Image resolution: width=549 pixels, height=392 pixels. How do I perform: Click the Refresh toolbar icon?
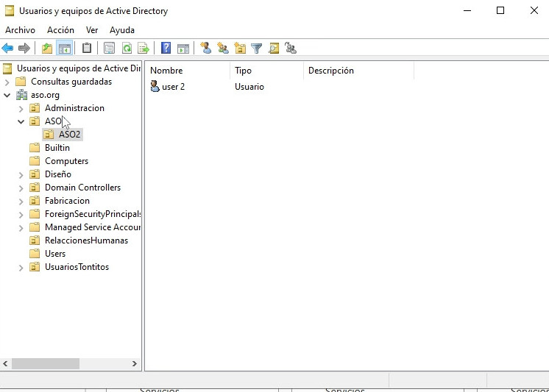point(127,49)
